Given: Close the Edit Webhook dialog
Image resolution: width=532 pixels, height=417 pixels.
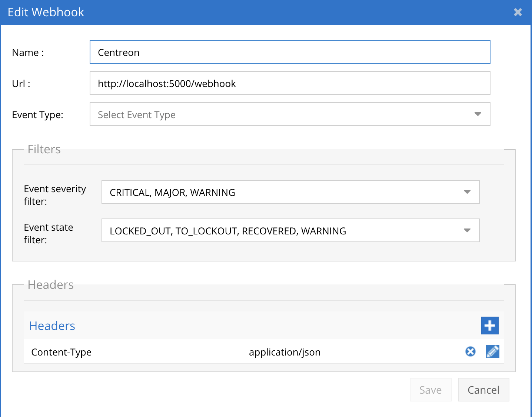Looking at the screenshot, I should 518,12.
